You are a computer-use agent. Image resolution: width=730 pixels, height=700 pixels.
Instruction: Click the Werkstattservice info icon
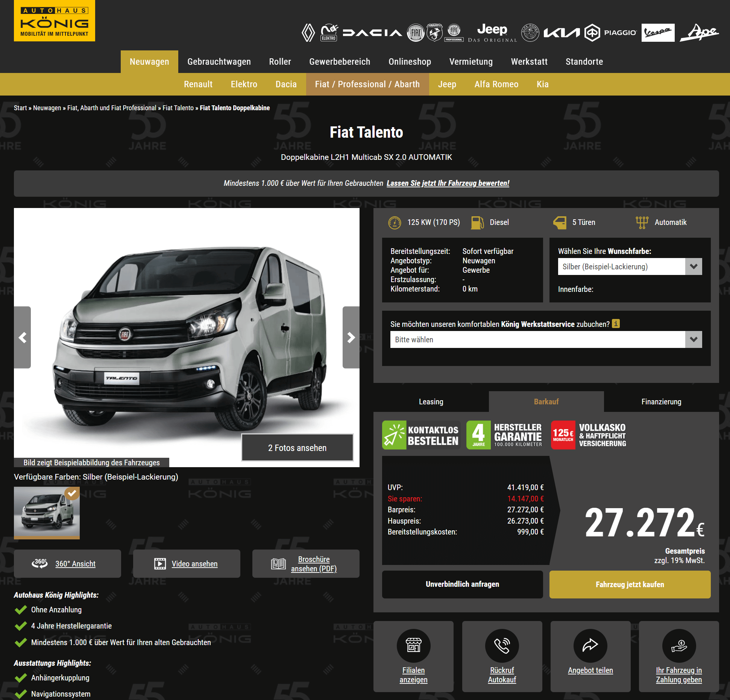616,323
